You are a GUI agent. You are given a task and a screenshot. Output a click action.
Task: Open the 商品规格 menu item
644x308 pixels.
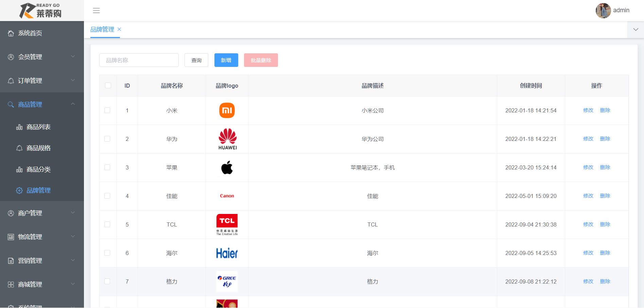click(x=42, y=148)
